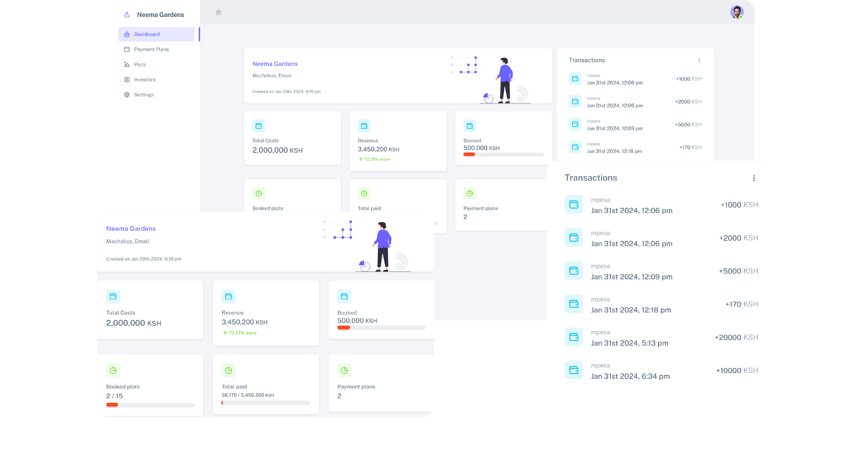Click wallet icon of +20000 KSH transaction

[x=574, y=337]
